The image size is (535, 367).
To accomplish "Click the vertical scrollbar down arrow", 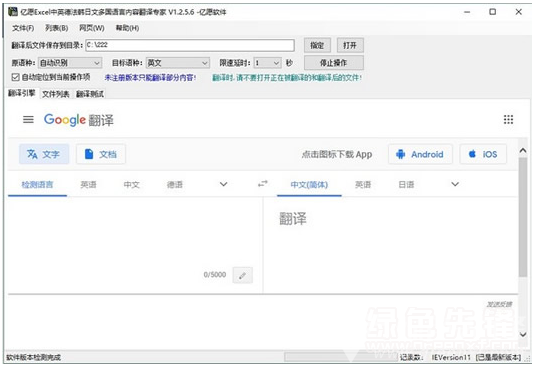I will [523, 334].
